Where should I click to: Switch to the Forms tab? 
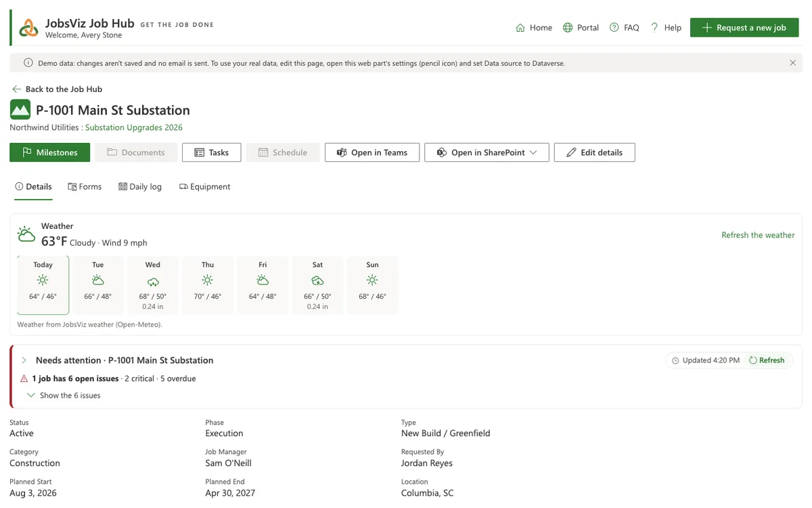tap(85, 187)
